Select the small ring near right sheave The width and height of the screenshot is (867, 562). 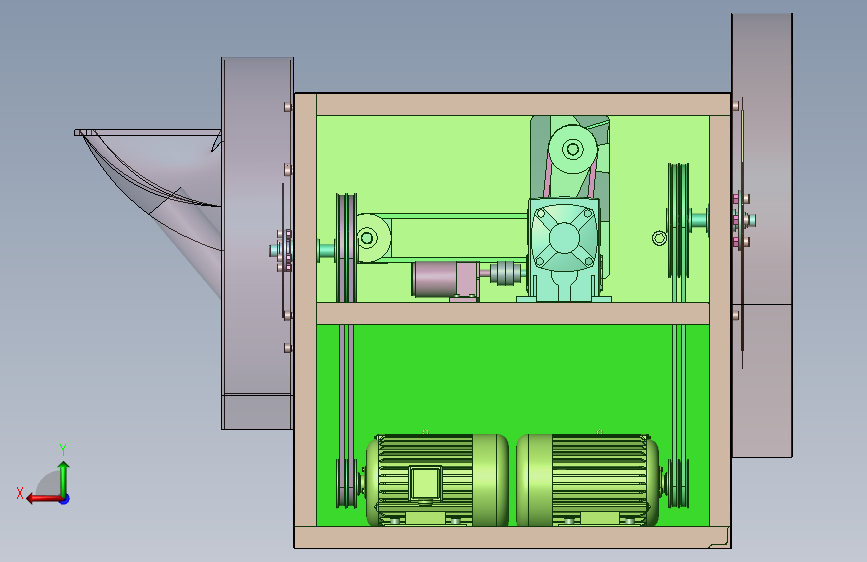pos(659,238)
